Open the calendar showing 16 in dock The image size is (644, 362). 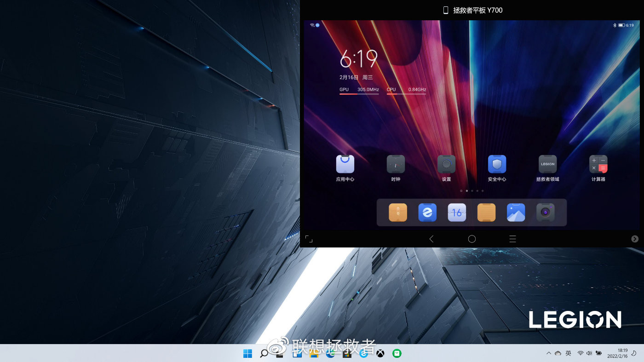[x=457, y=213]
